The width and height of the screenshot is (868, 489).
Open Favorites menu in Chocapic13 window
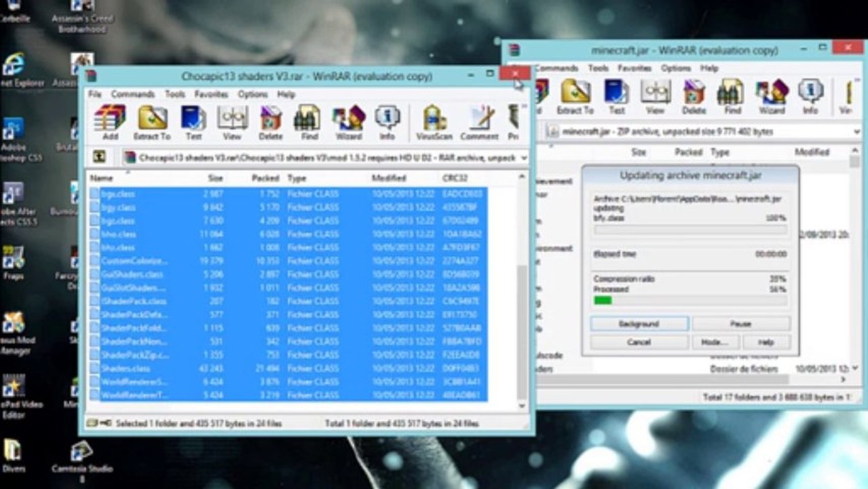click(211, 94)
